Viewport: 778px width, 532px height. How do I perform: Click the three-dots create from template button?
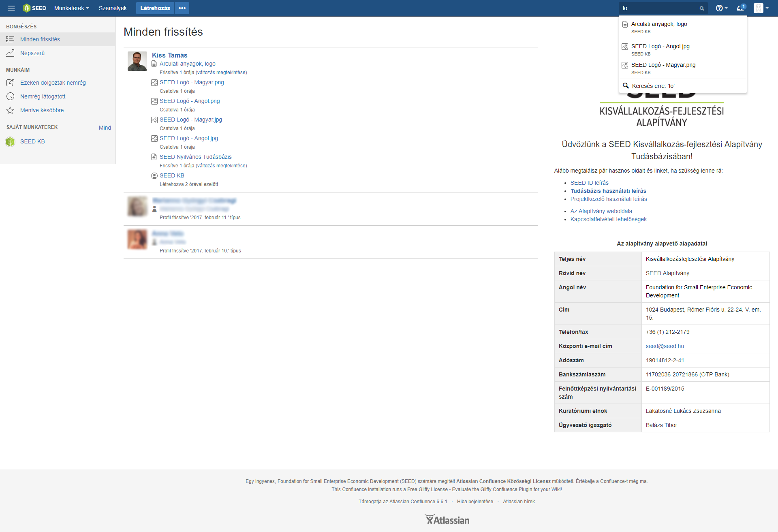[x=182, y=8]
